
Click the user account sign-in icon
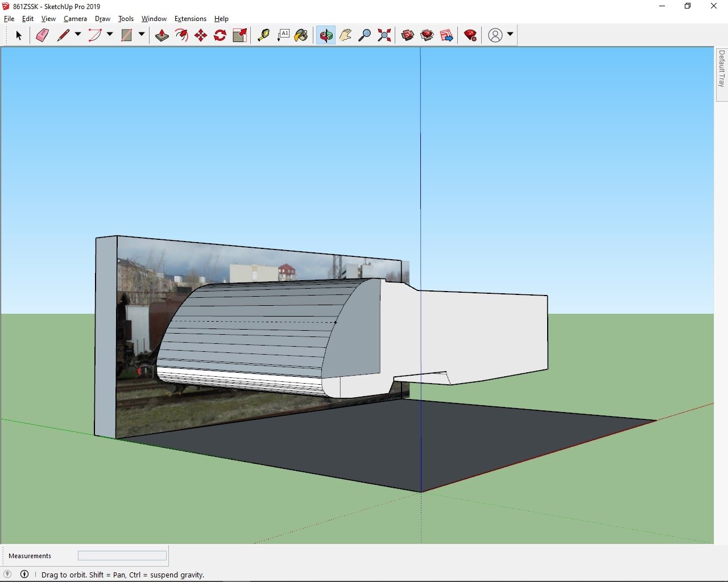(x=495, y=35)
